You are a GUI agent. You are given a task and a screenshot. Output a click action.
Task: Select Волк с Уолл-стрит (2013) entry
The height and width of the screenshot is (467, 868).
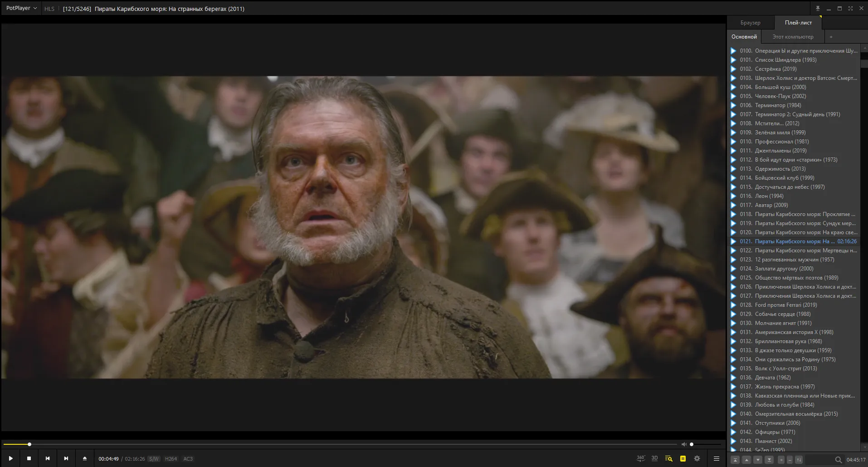(795, 369)
